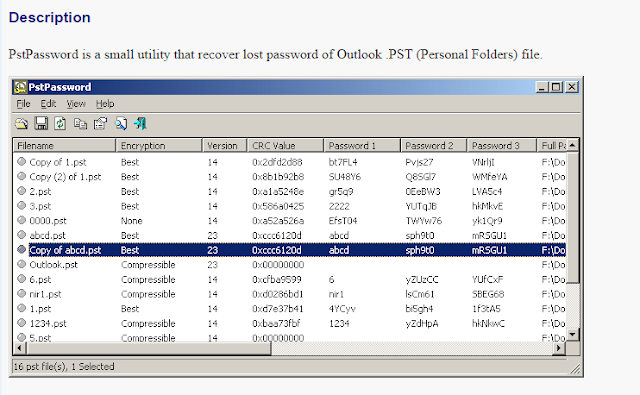Click password 4YCyv
The height and width of the screenshot is (395, 640).
[342, 309]
